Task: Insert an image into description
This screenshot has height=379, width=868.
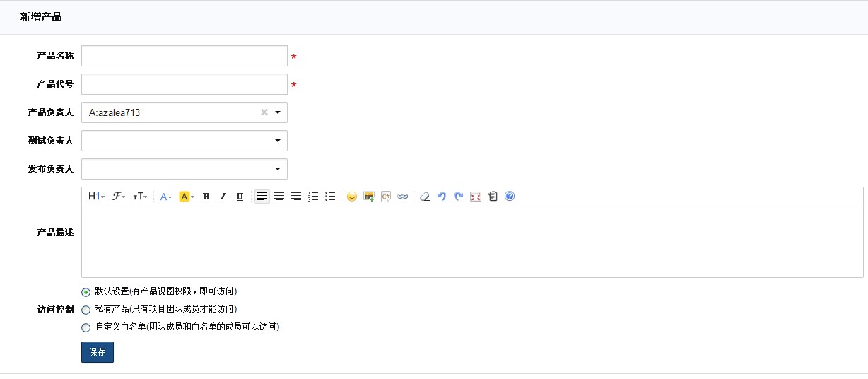Action: coord(368,197)
